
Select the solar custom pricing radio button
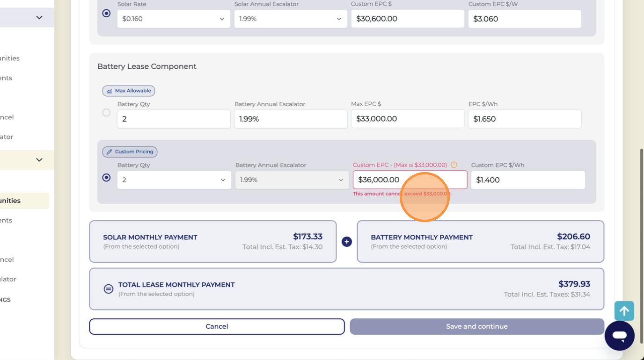(x=106, y=14)
